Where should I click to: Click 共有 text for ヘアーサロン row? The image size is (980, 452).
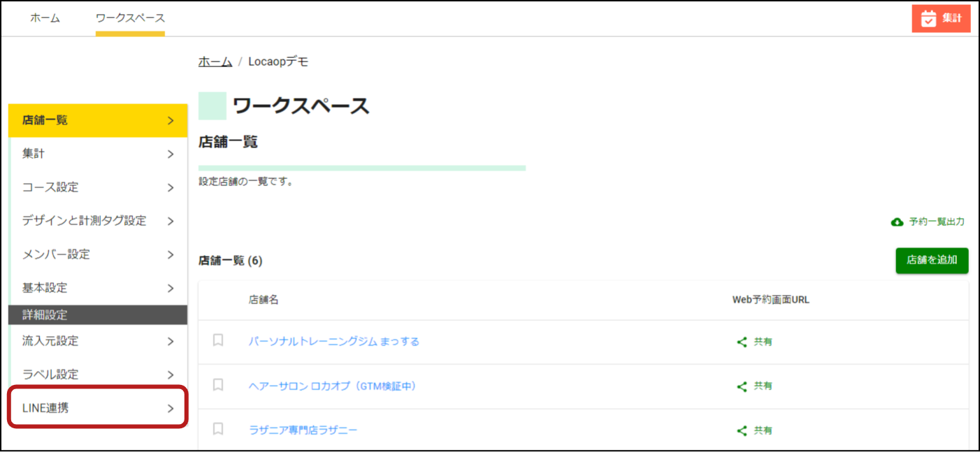[x=763, y=386]
